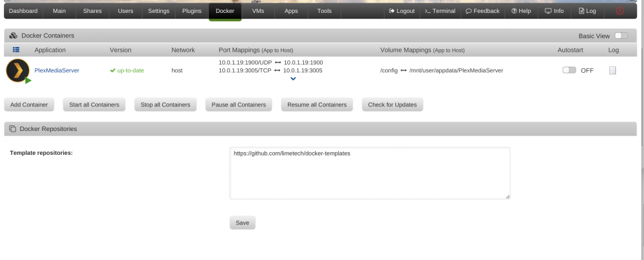Open the Main tab
The height and width of the screenshot is (260, 644).
[x=59, y=11]
